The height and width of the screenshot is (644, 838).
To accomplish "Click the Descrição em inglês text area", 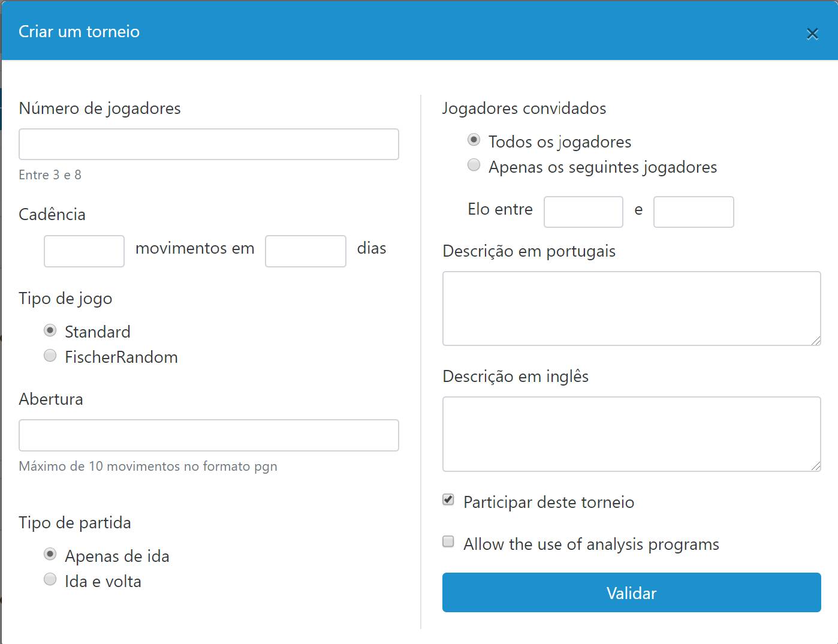I will tap(631, 434).
